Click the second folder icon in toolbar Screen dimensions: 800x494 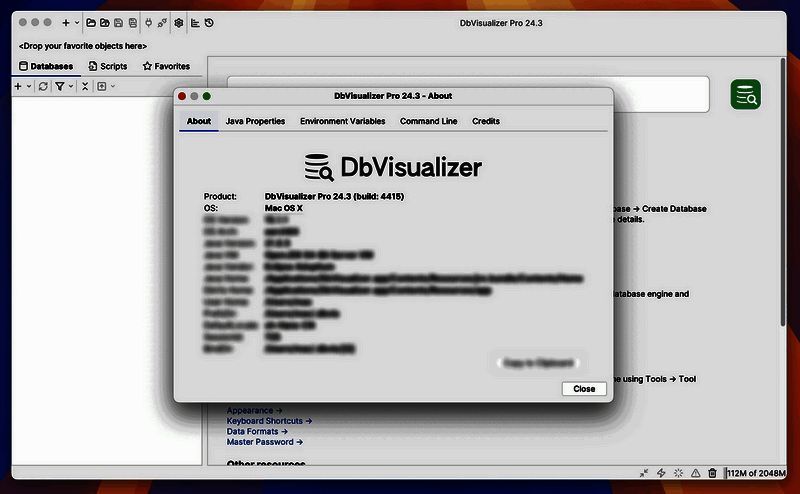pos(105,22)
